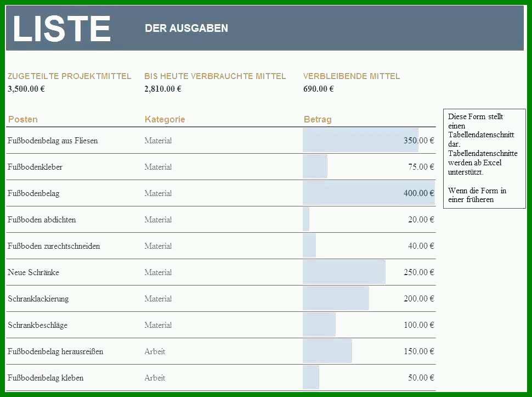This screenshot has width=532, height=397.
Task: Select the Posten column header
Action: 22,120
